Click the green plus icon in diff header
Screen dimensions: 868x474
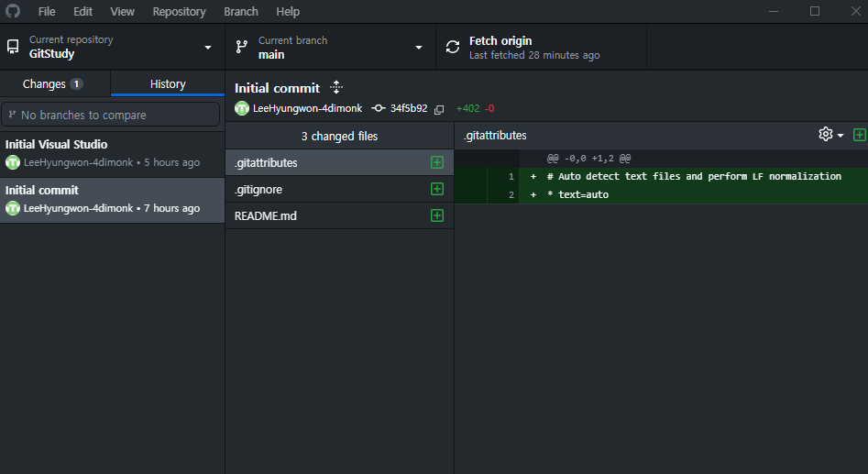coord(859,135)
